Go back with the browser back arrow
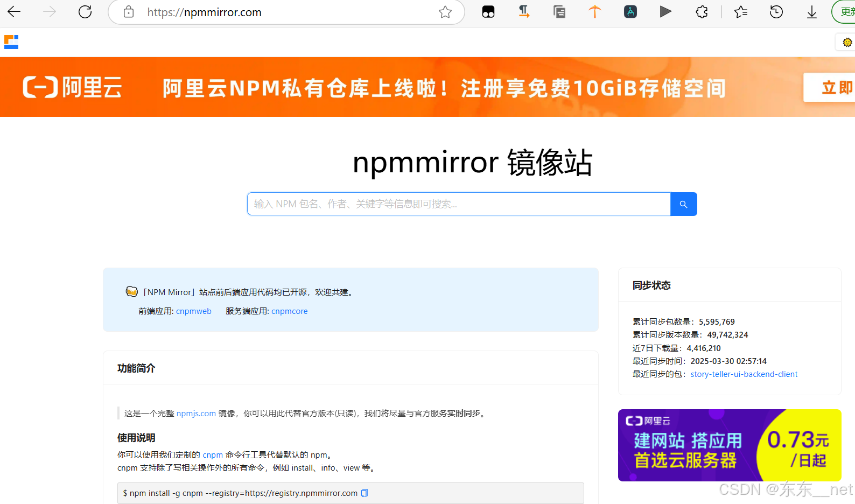Screen dimensions: 855x504 point(14,12)
